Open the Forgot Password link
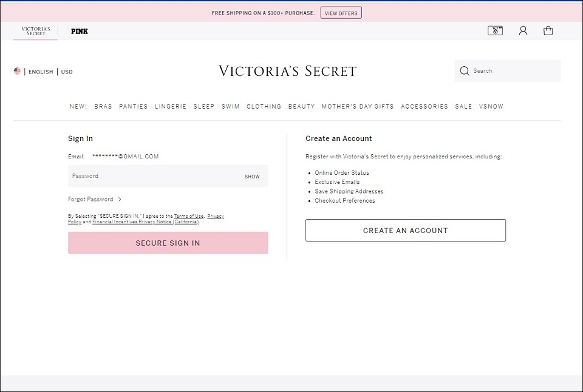This screenshot has height=392, width=583. click(x=90, y=199)
